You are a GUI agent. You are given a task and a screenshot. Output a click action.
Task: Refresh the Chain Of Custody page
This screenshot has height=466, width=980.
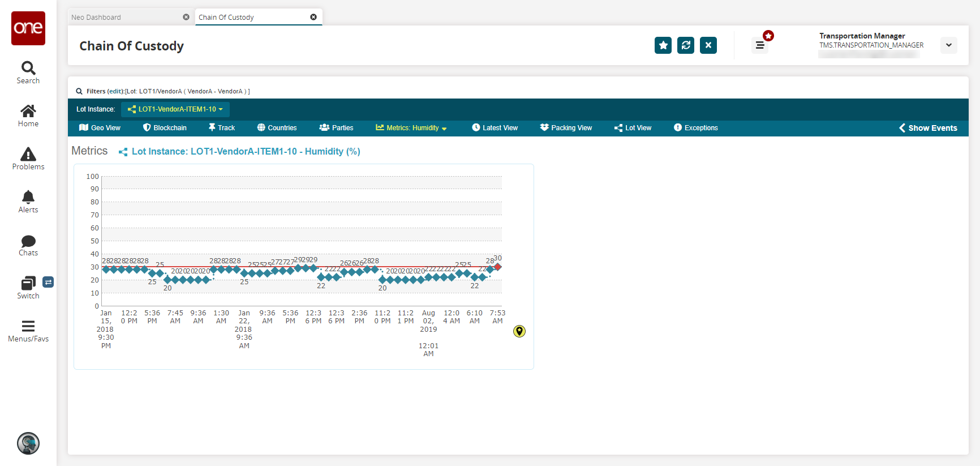point(686,45)
